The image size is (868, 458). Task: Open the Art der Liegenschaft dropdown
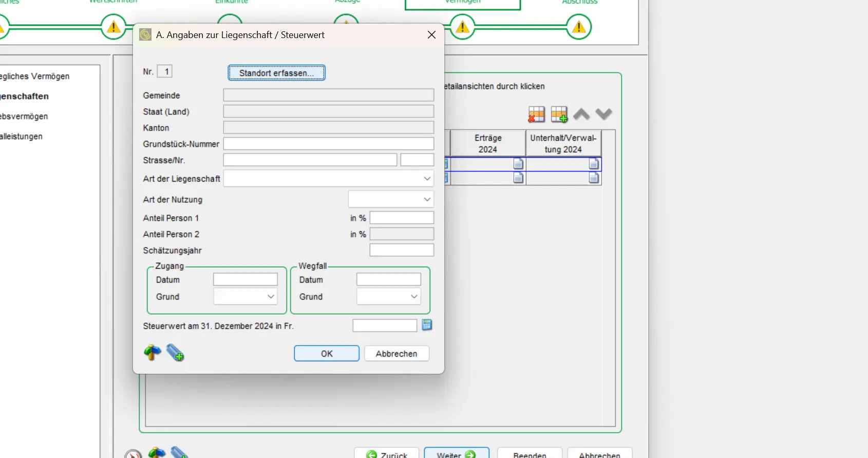point(329,178)
